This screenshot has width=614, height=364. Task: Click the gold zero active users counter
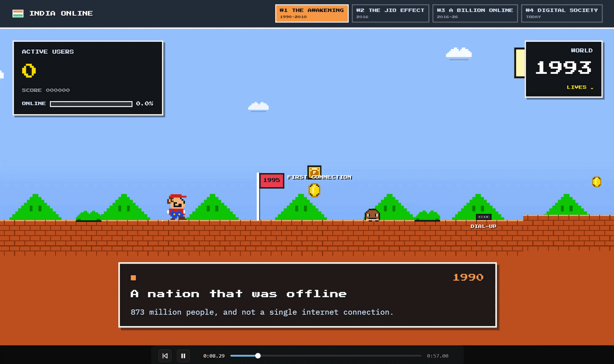[x=29, y=71]
